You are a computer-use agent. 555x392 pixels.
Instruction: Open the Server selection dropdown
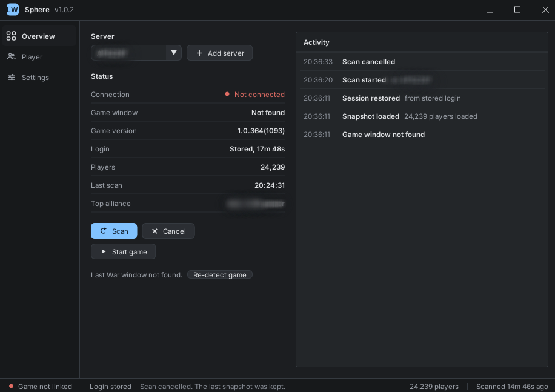coord(136,53)
